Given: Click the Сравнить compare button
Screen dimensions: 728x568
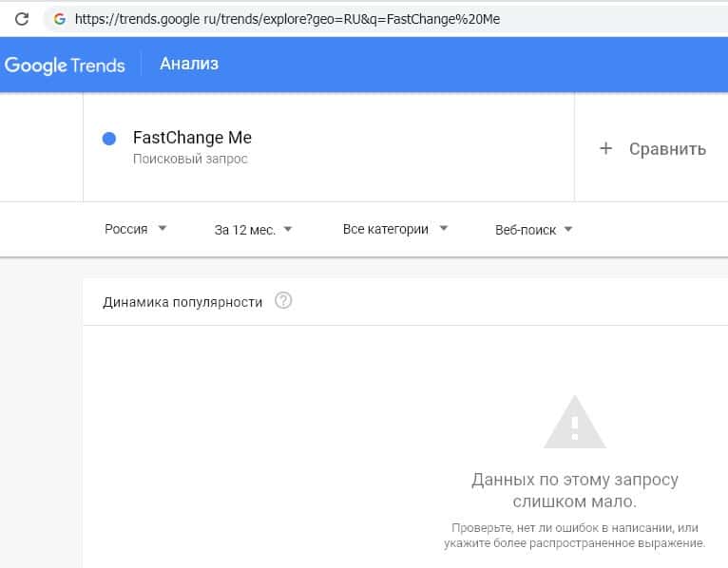Looking at the screenshot, I should 654,148.
